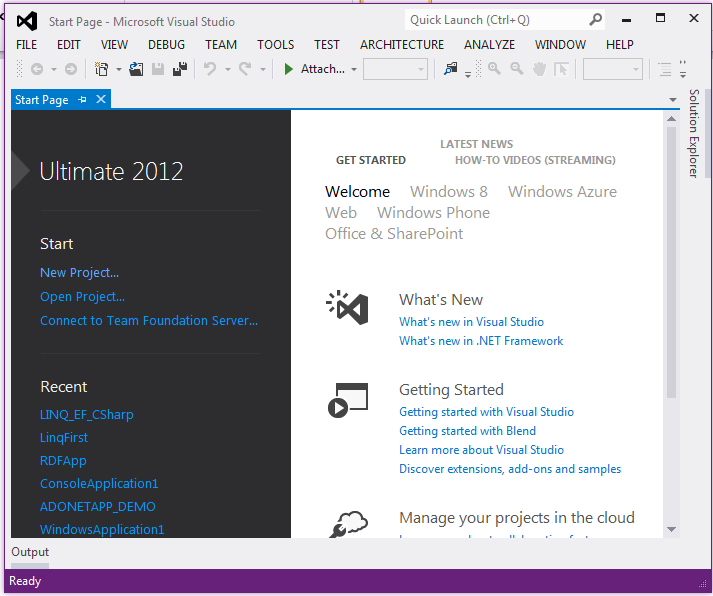Click the Start Page vertical scrollbar thumb
This screenshot has height=596, width=713.
[672, 262]
